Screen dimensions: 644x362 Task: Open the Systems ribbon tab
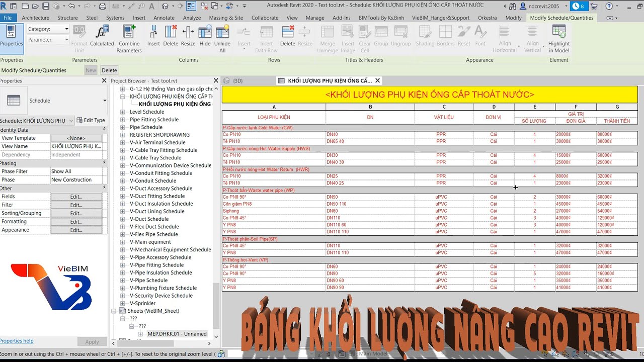(x=115, y=18)
